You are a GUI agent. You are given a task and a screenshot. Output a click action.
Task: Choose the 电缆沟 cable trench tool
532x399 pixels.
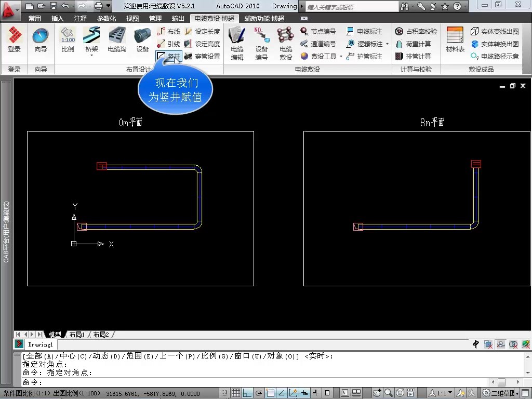tap(117, 40)
